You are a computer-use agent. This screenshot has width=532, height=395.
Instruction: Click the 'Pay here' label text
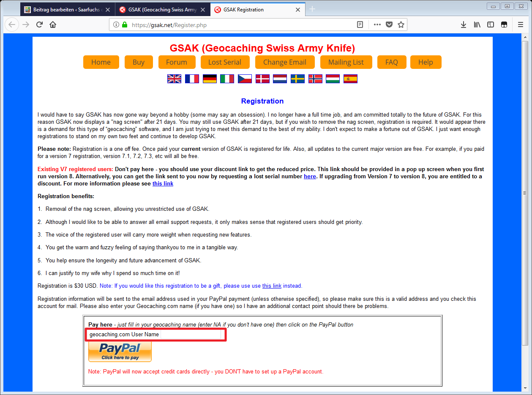[x=100, y=324]
